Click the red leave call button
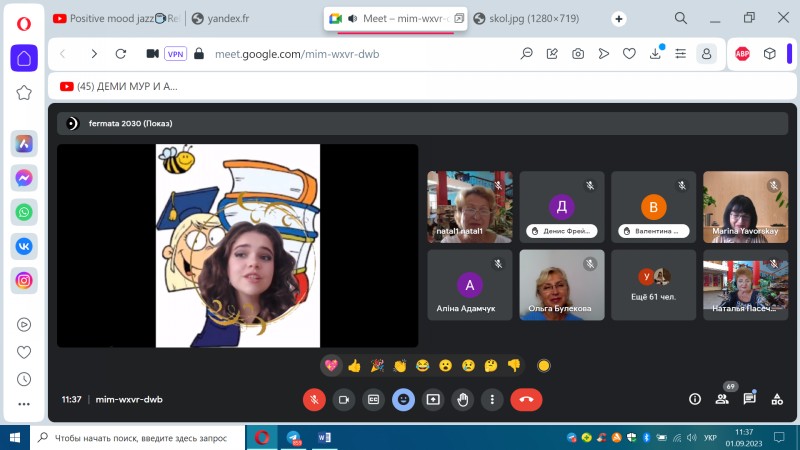 tap(526, 399)
